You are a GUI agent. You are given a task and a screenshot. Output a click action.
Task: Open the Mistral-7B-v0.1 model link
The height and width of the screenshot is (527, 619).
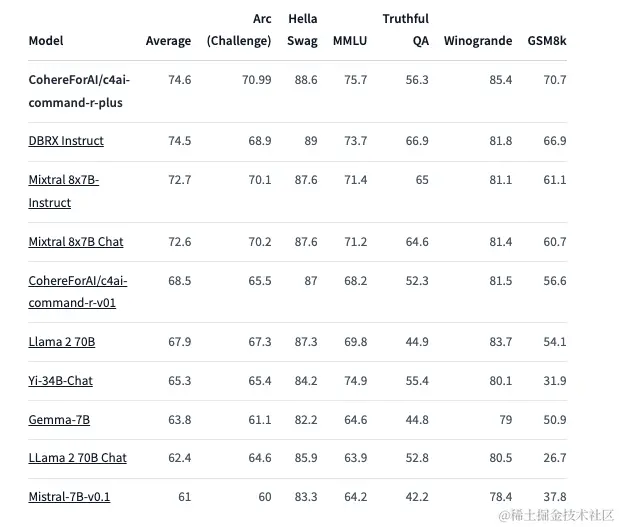click(x=69, y=497)
